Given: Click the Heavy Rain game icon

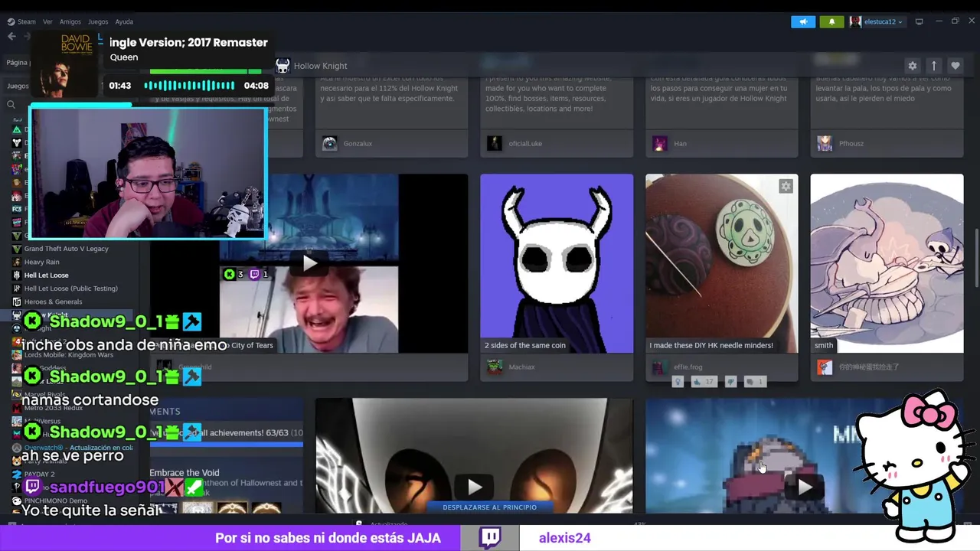Looking at the screenshot, I should coord(17,262).
